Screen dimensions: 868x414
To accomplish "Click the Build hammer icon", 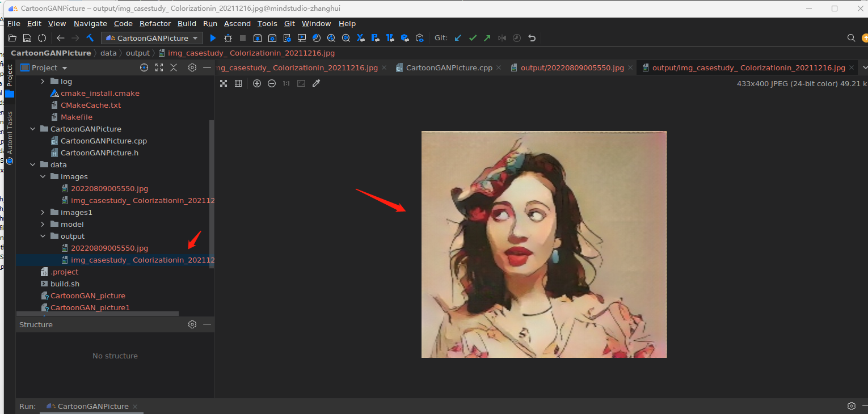I will pos(90,38).
